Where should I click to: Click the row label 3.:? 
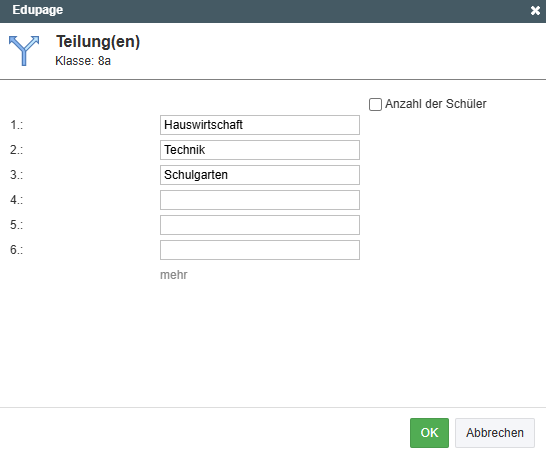[x=16, y=175]
